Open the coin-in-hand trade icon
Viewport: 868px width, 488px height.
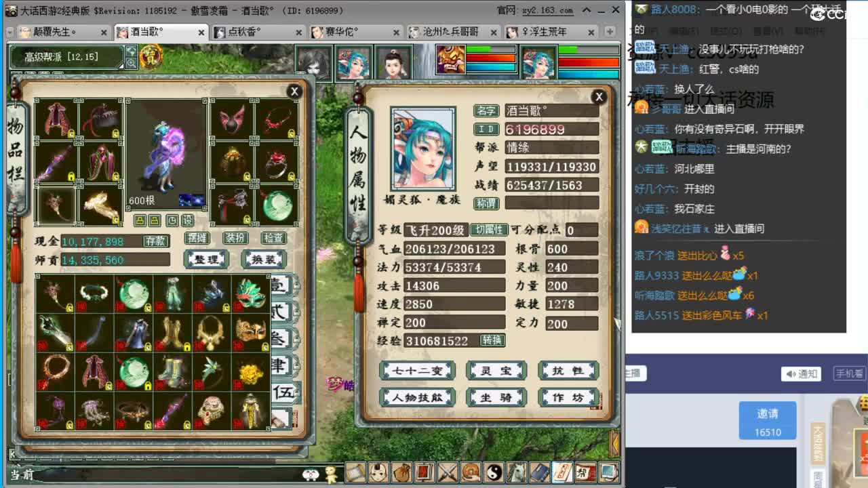tap(471, 472)
